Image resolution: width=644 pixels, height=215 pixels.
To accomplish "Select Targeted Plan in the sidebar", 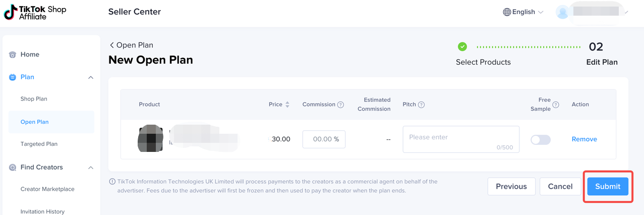I will click(x=39, y=144).
